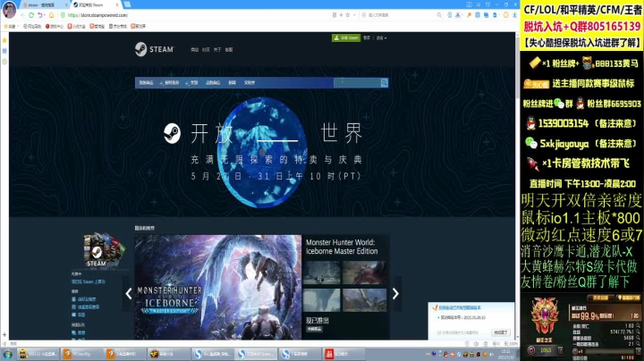The height and width of the screenshot is (361, 644).
Task: Go to the browser home page icon
Action: click(51, 15)
